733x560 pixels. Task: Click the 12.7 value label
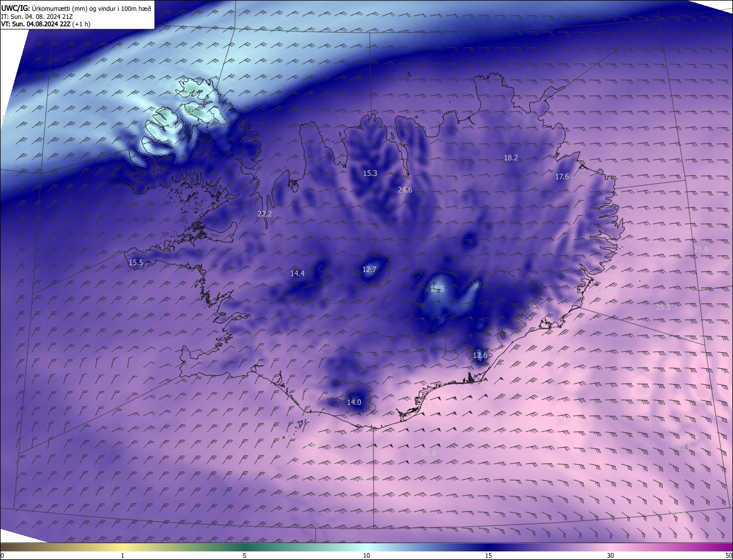pos(369,269)
